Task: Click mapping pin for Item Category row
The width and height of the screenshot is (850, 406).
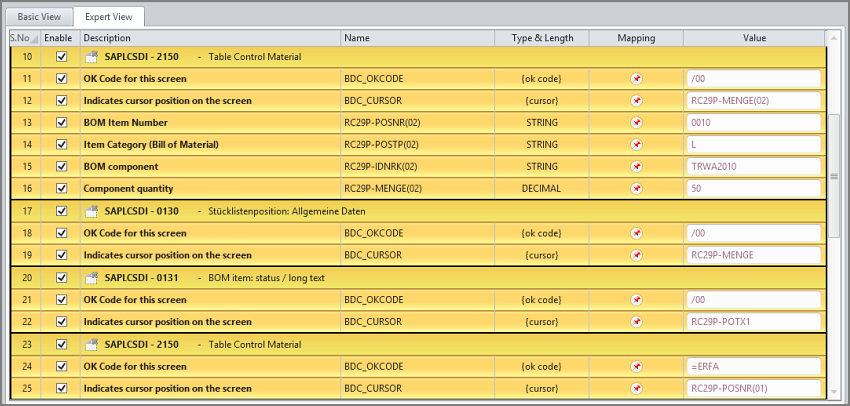Action: 636,145
